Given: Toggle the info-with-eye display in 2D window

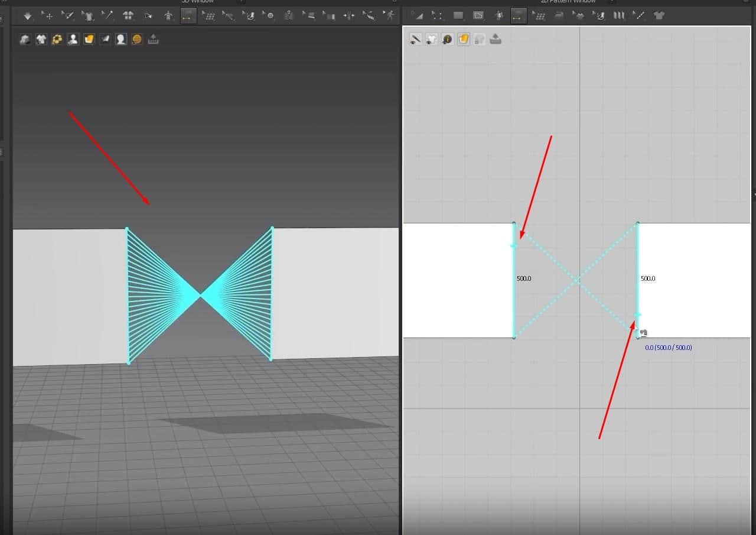Looking at the screenshot, I should (448, 40).
